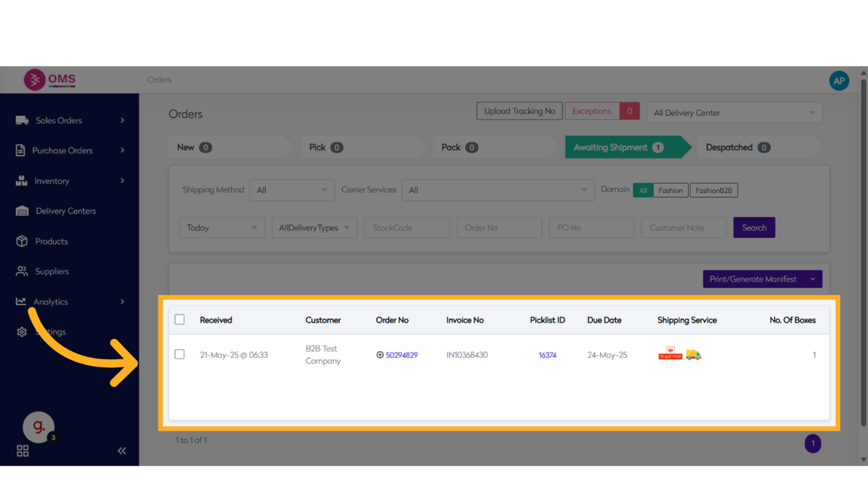868x488 pixels.
Task: Click the Delivery Centers warehouse icon
Action: point(22,211)
